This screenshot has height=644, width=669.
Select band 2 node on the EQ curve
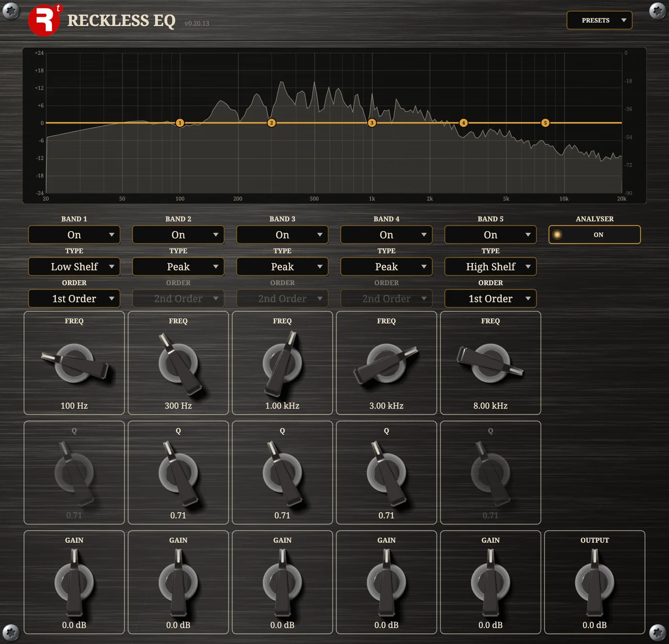click(x=271, y=123)
